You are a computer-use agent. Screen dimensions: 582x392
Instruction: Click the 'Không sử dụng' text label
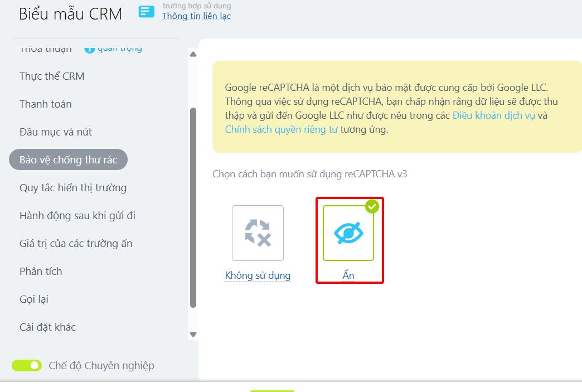pos(258,275)
